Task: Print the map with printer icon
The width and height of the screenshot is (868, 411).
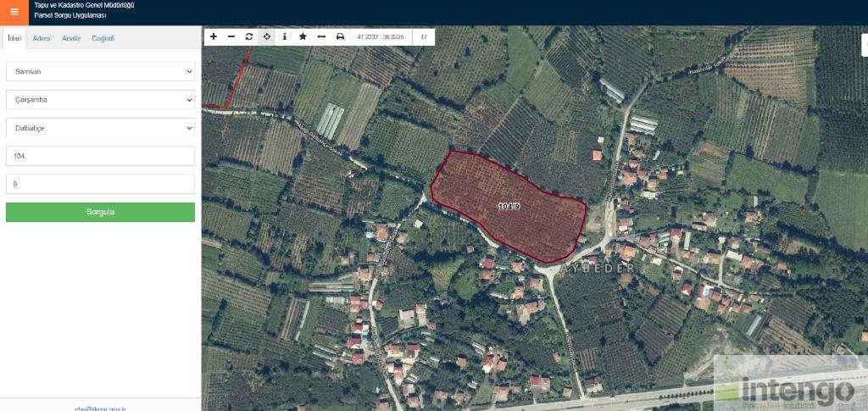Action: click(340, 36)
